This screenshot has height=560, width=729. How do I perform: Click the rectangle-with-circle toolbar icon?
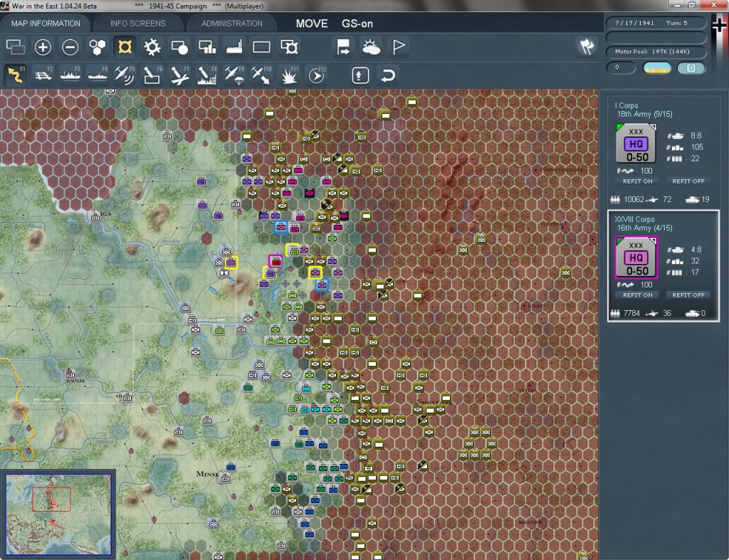pyautogui.click(x=179, y=47)
